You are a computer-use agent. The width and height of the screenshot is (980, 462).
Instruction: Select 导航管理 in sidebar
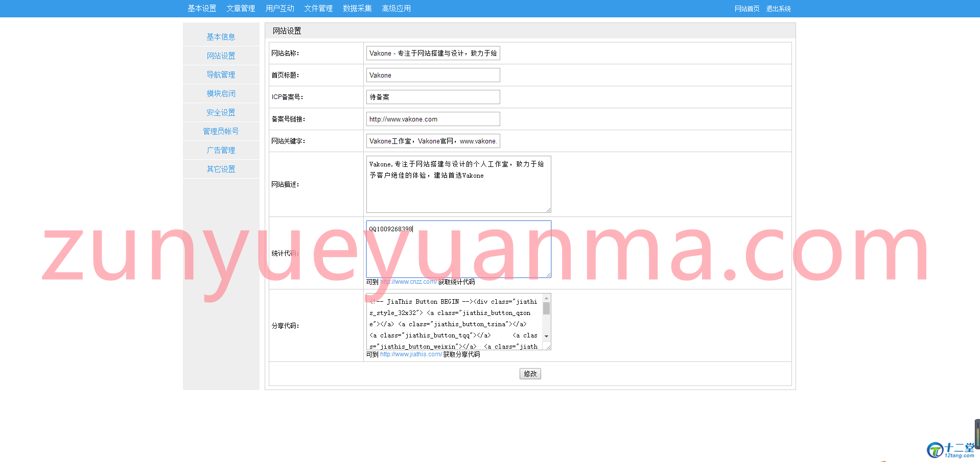pyautogui.click(x=221, y=75)
